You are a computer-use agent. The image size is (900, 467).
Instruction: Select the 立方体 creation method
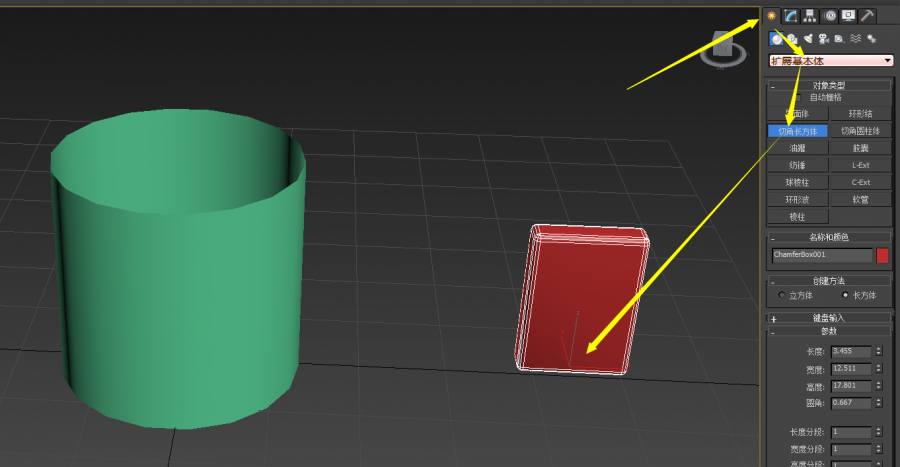pos(781,296)
